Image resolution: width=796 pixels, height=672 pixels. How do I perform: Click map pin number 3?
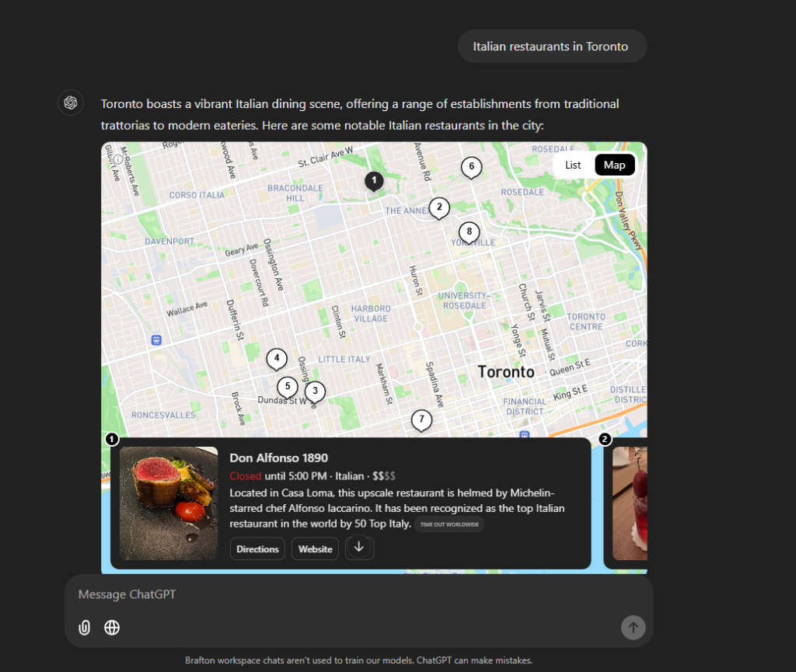pos(315,391)
